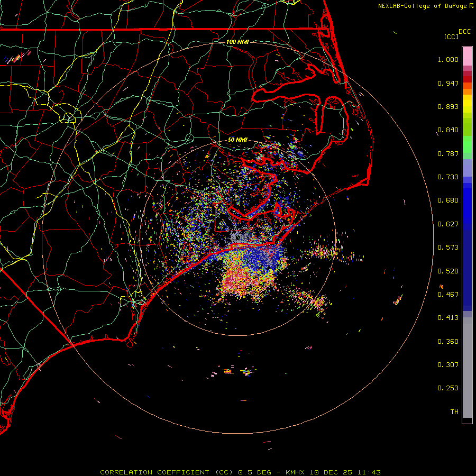The width and height of the screenshot is (476, 476).
Task: Select the 0.893 scale value
Action: pyautogui.click(x=448, y=106)
